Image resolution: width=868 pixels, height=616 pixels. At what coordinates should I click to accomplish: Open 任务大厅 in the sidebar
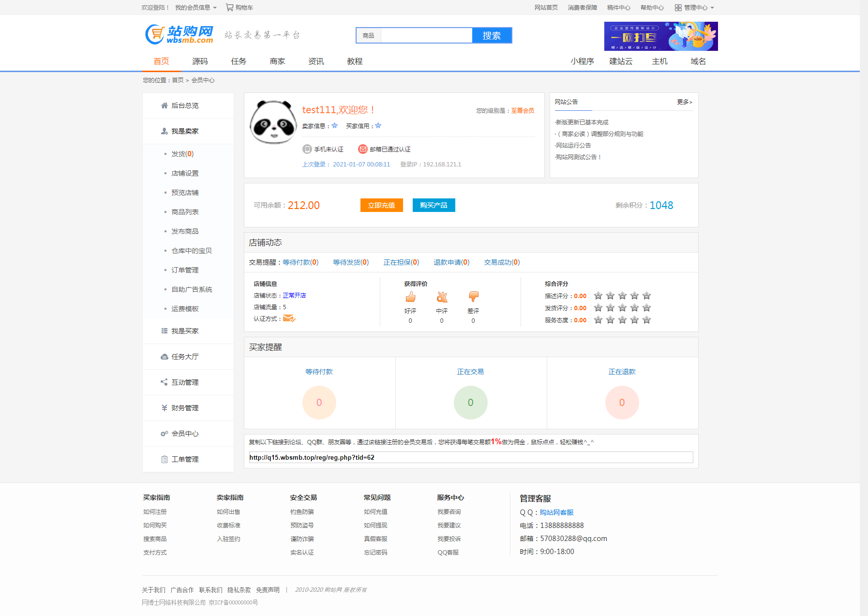point(188,357)
